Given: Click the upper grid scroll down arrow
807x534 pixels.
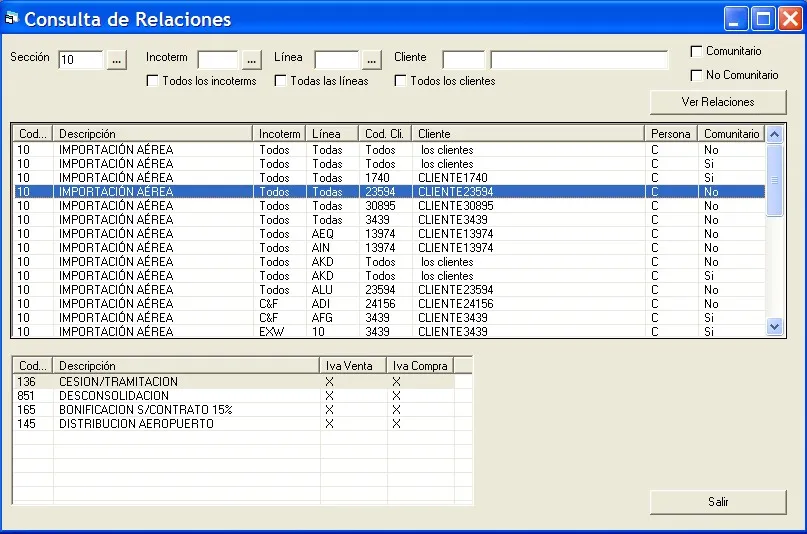Looking at the screenshot, I should (x=774, y=326).
